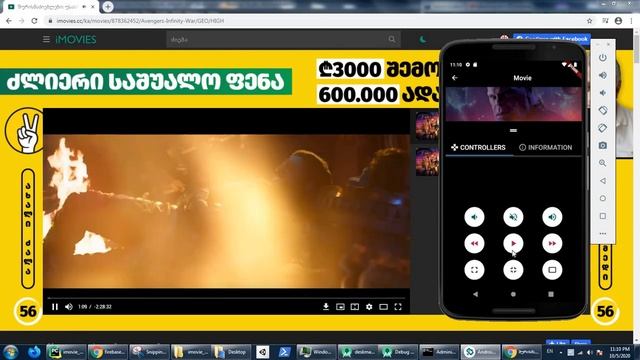
Task: Bookmark page with star icon
Action: click(589, 20)
